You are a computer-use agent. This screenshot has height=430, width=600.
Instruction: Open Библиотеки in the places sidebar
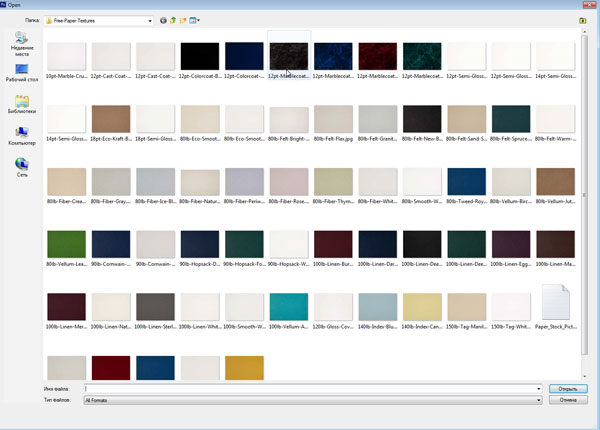[x=22, y=104]
